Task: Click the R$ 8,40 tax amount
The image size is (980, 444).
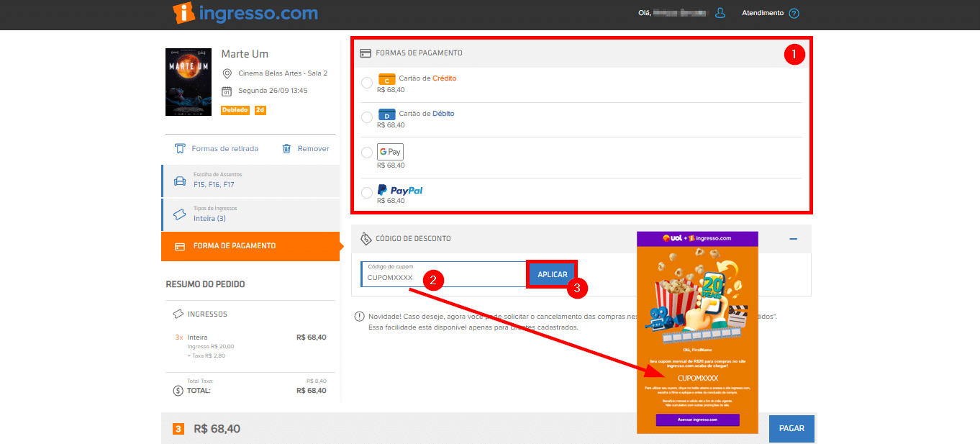Action: pos(316,381)
